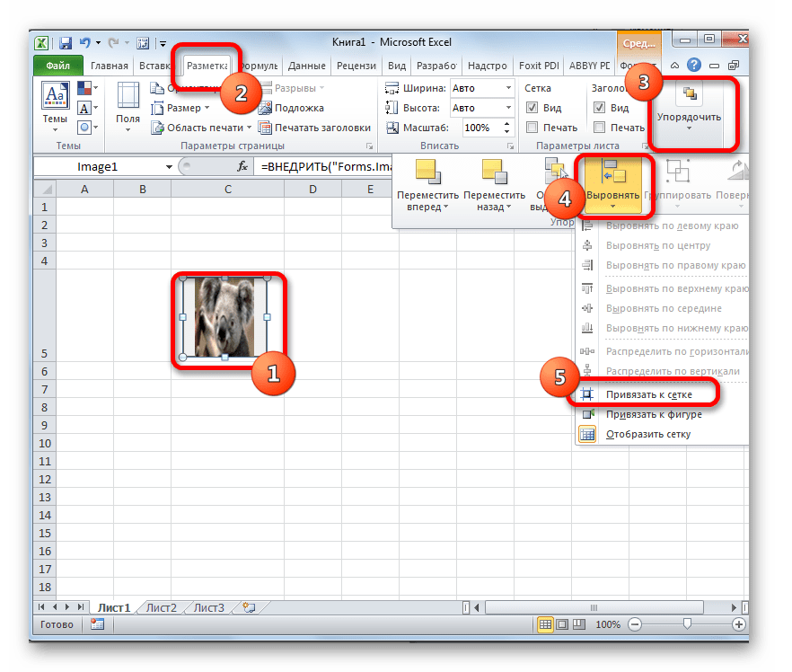Click the macro record icon in the status bar

pos(97,624)
